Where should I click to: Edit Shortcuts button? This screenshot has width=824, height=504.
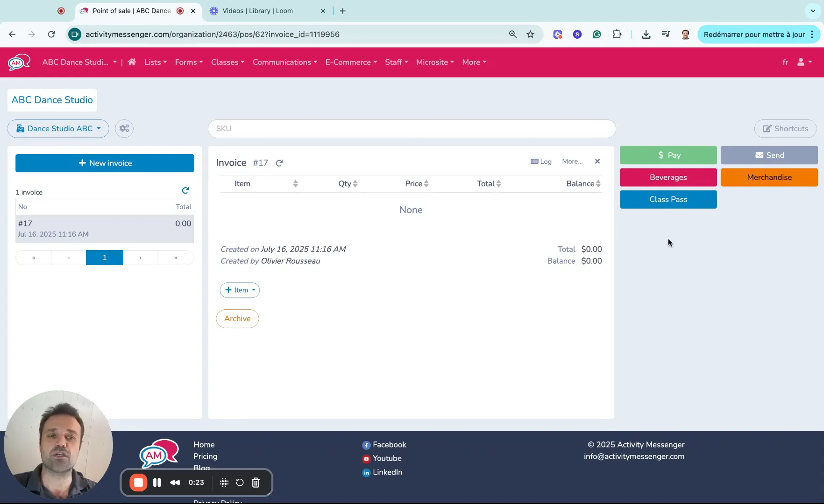(x=785, y=128)
